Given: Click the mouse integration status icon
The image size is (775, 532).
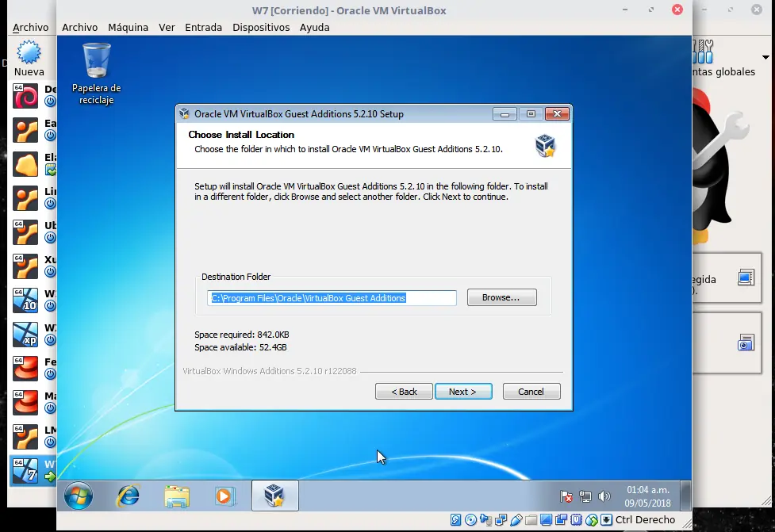Looking at the screenshot, I should click(592, 519).
